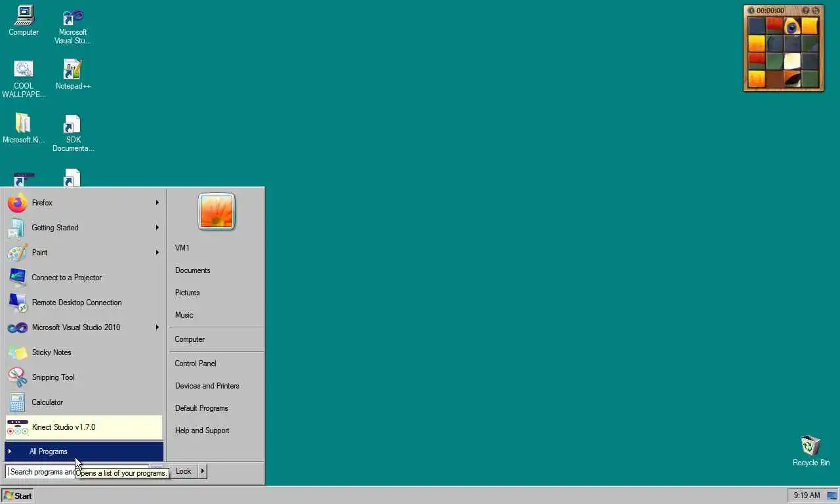Select the Remote Desktop Connection text label

point(77,303)
